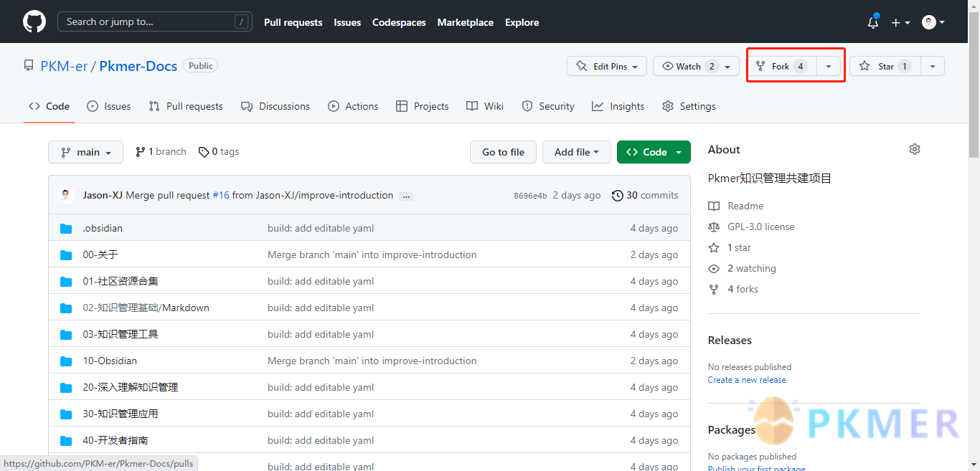This screenshot has height=471, width=980.
Task: Open the Projects tab
Action: click(423, 106)
